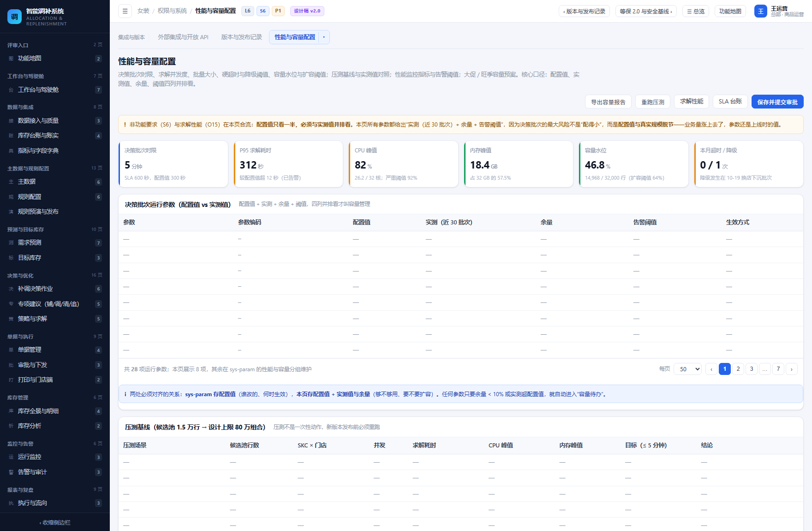Click 保存并提交审批 button
The width and height of the screenshot is (812, 531).
pos(777,102)
